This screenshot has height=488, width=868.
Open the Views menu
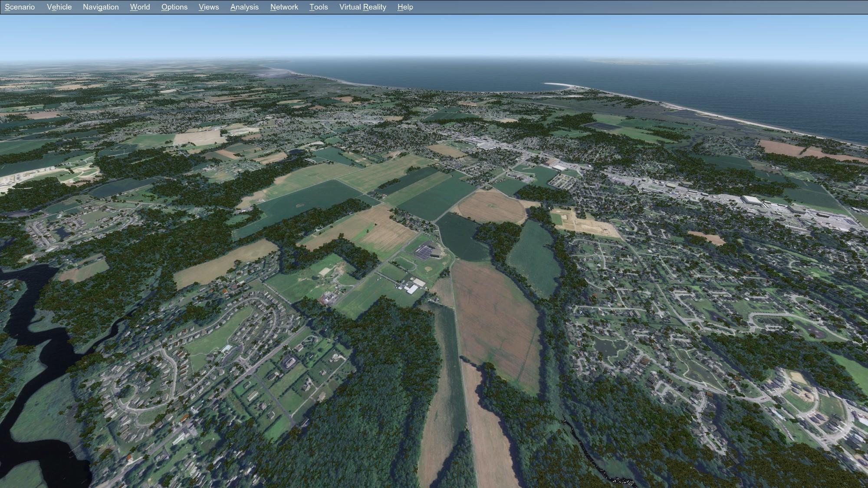[x=209, y=7]
